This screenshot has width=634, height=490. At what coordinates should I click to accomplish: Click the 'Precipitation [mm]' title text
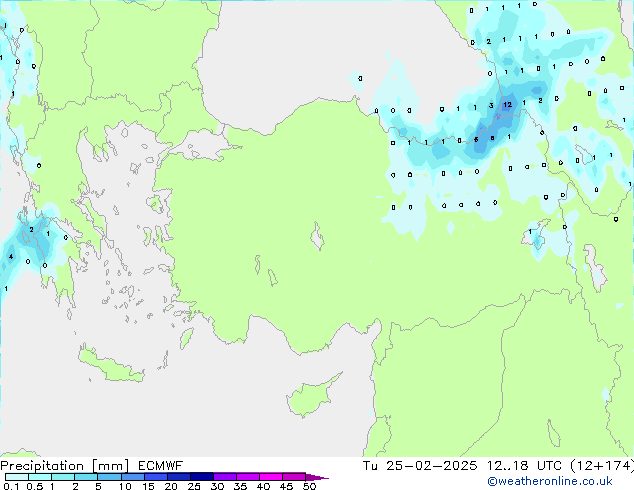(65, 466)
